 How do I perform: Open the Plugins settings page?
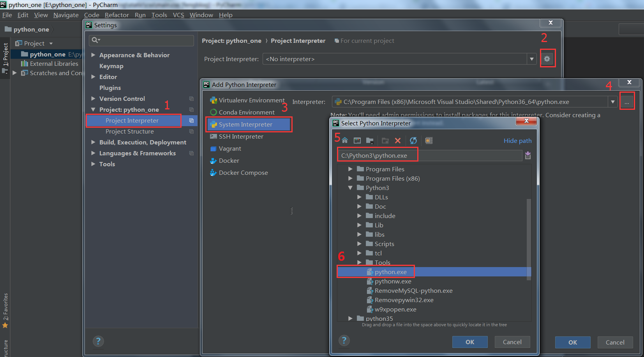110,88
